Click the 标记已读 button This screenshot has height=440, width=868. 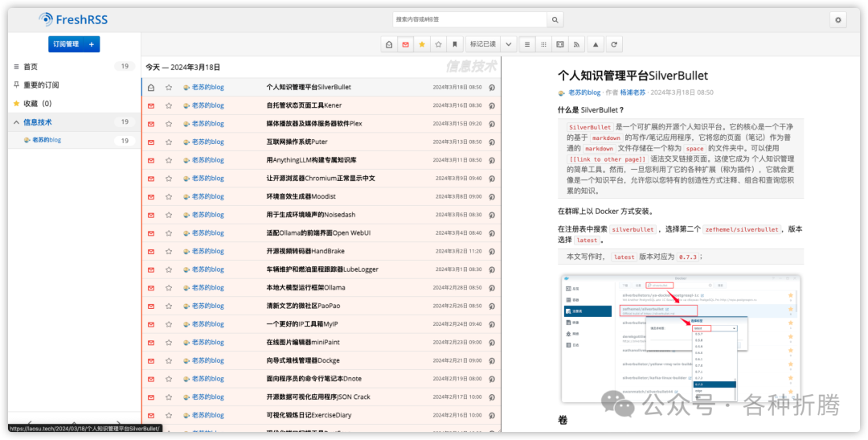pos(483,44)
